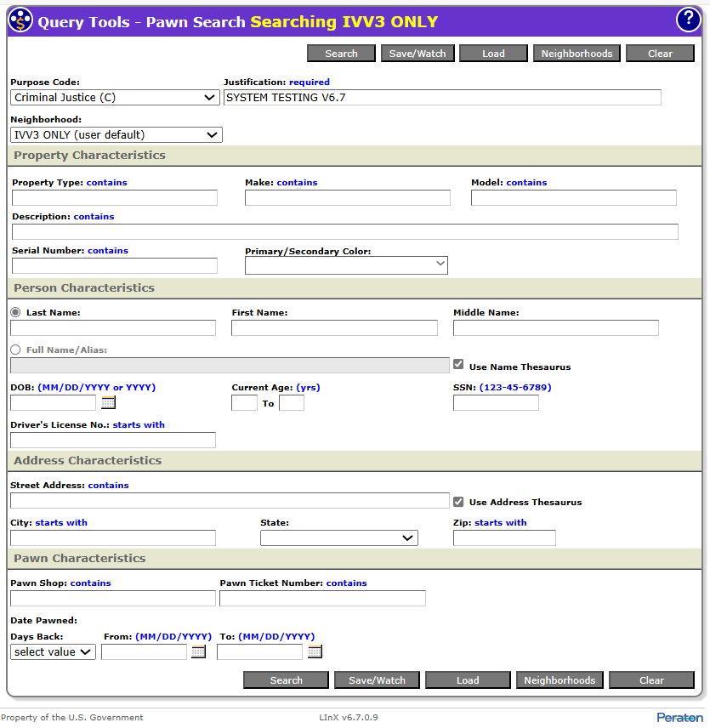The height and width of the screenshot is (728, 710).
Task: Click the bottom Clear button
Action: pos(651,680)
